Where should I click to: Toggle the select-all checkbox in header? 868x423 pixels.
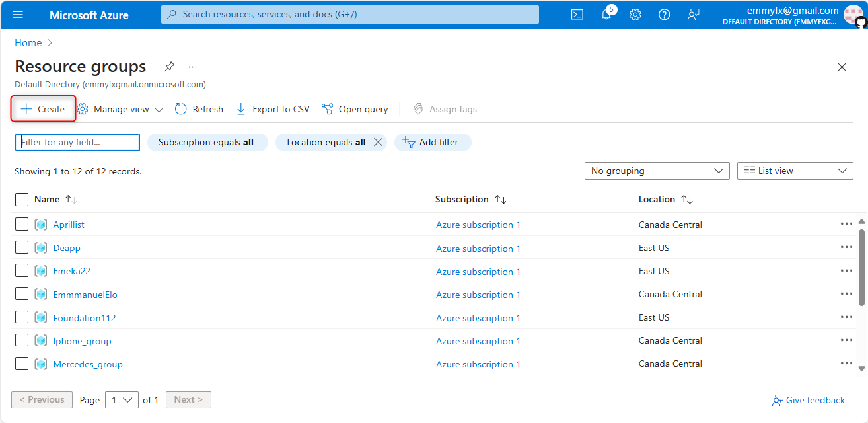(22, 199)
